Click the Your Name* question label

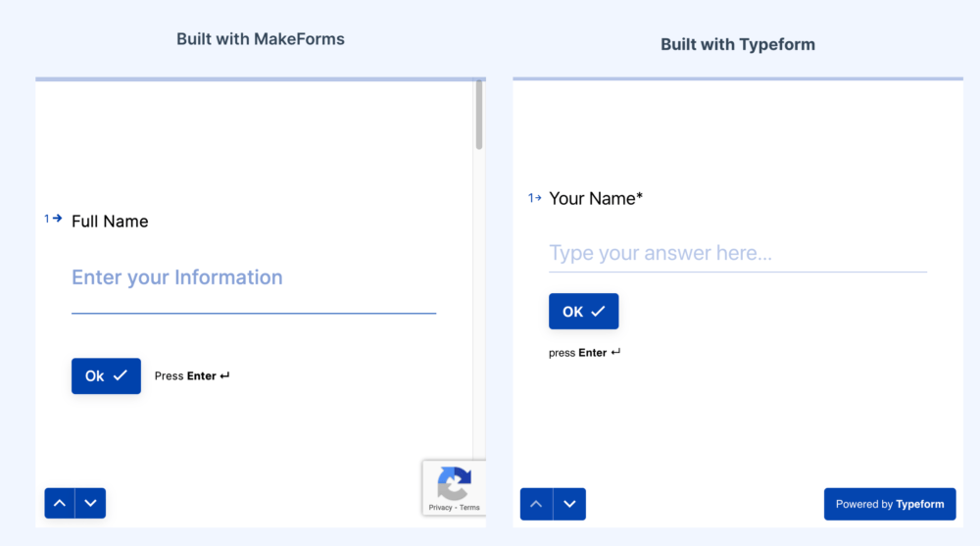tap(596, 198)
